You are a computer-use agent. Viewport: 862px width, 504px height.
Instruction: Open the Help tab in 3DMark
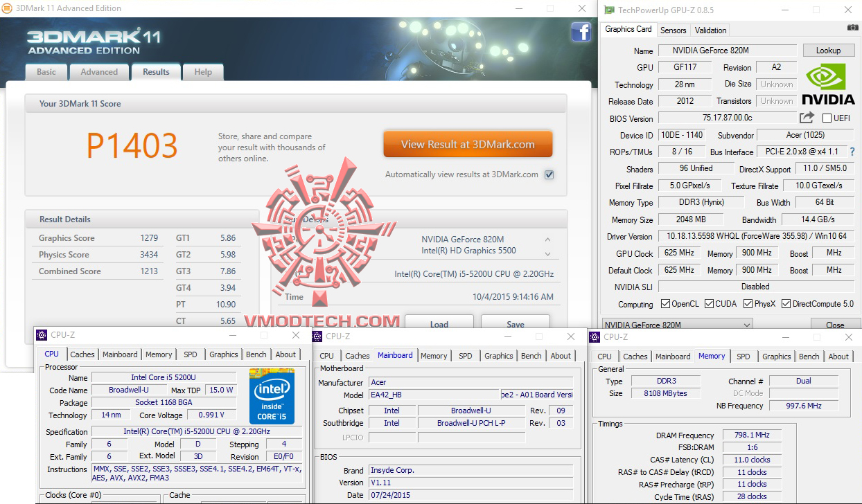203,72
